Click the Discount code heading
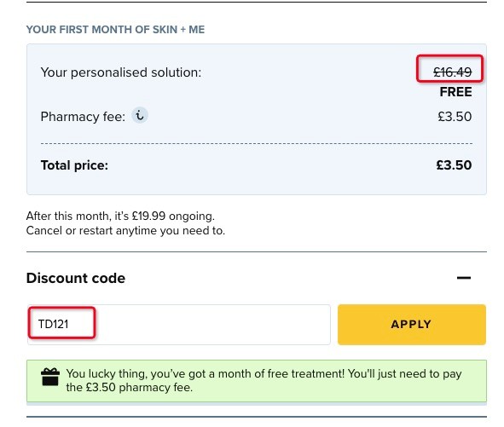 pos(76,278)
